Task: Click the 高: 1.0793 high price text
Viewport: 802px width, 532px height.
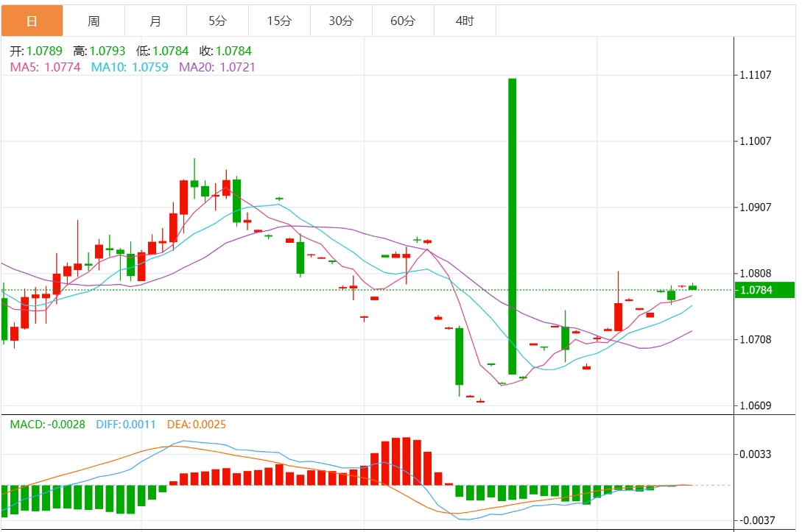Action: 99,51
